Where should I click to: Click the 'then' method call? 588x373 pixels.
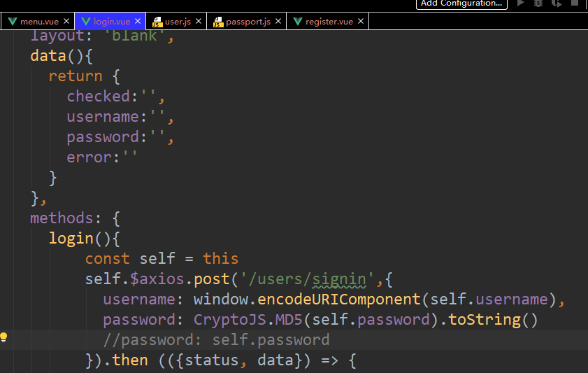130,360
